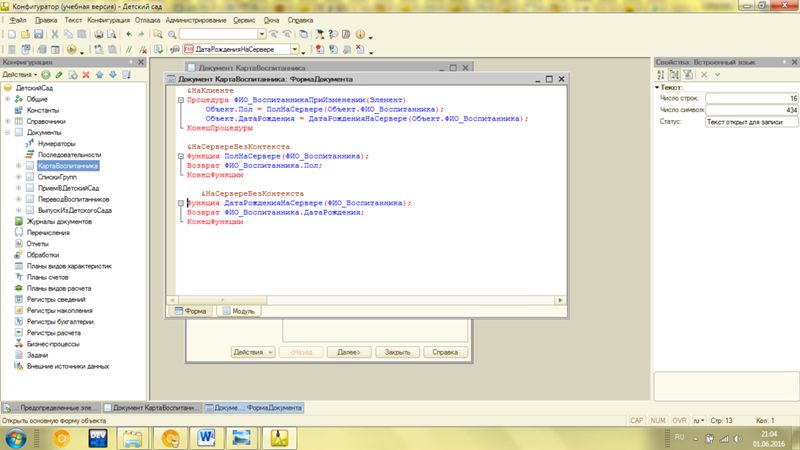Click the volume speaker tray icon

coord(738,439)
